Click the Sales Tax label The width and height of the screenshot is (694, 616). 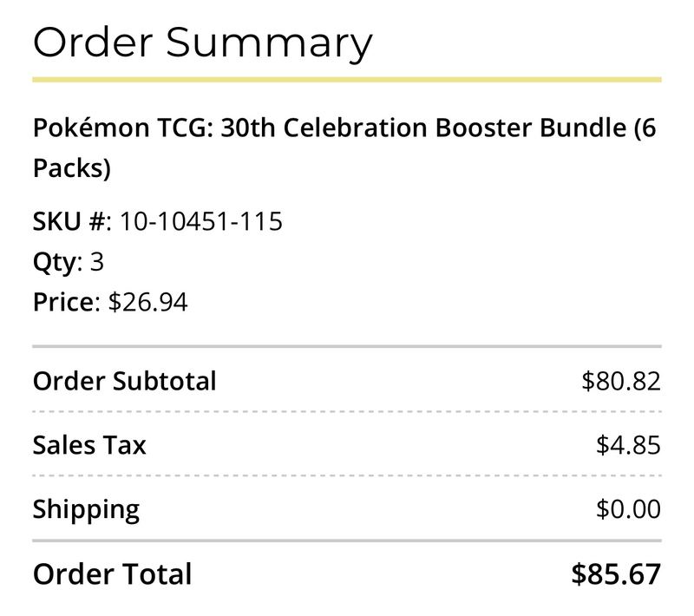coord(89,445)
